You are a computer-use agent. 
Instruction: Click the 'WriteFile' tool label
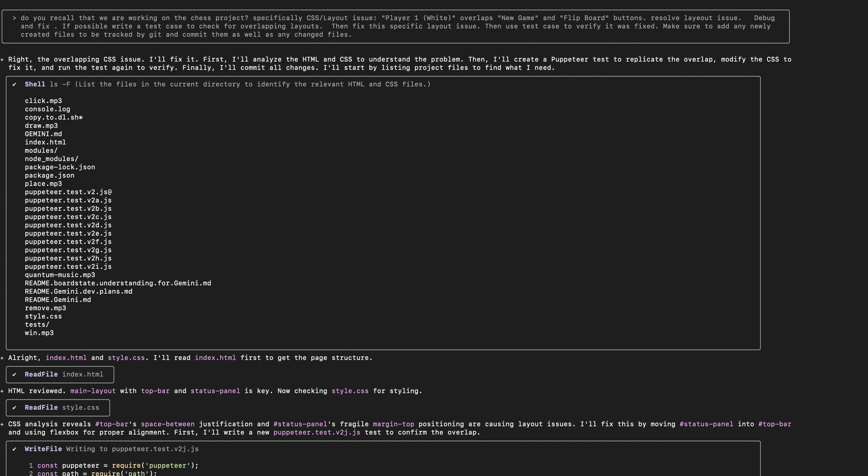point(43,449)
